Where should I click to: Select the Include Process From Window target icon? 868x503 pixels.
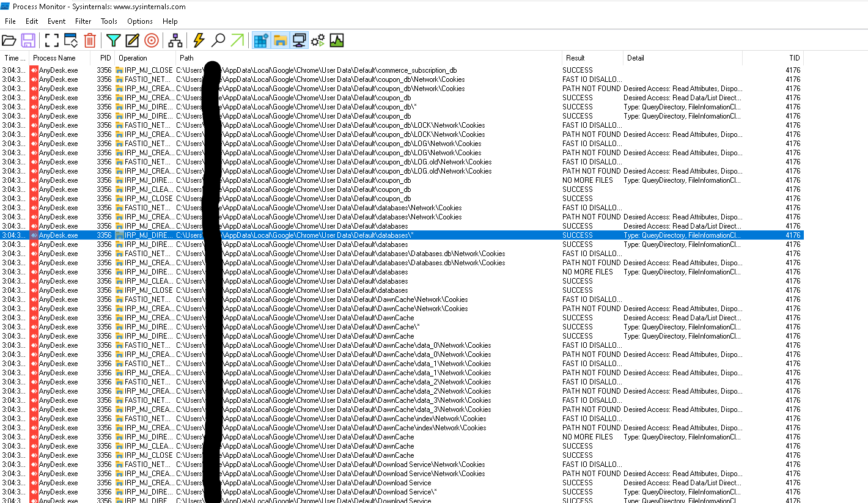pos(152,41)
